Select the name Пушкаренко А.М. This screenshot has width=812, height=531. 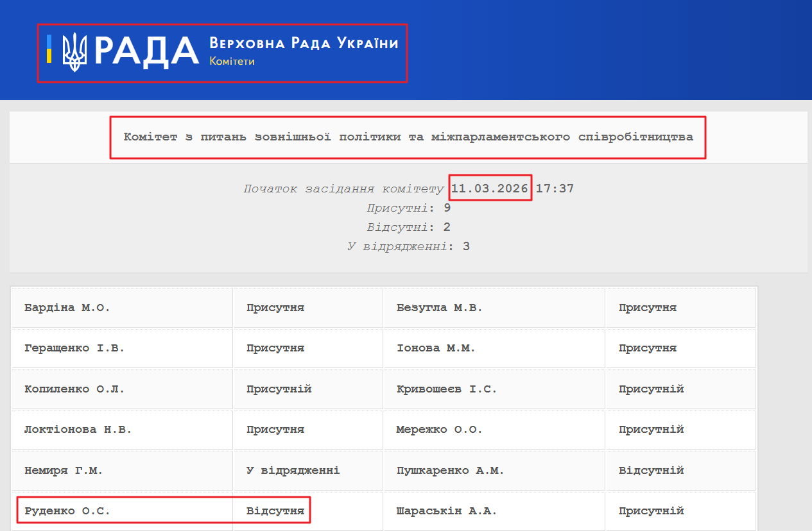click(451, 471)
